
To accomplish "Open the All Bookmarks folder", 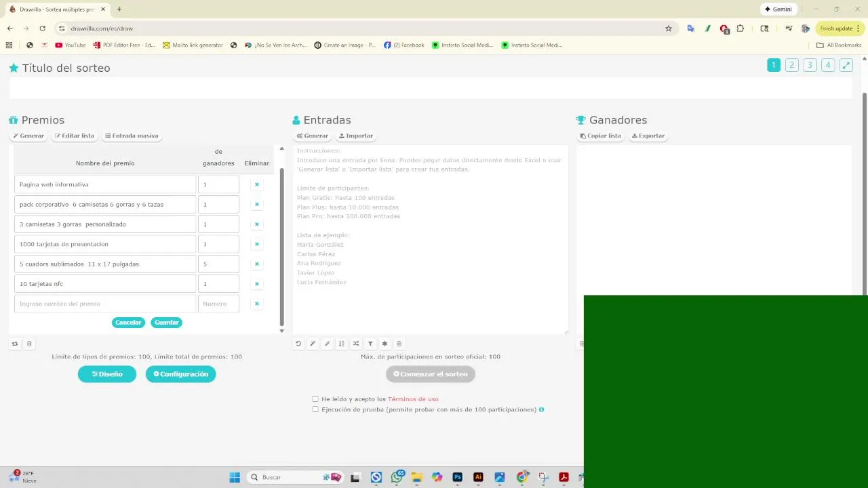I will point(839,45).
